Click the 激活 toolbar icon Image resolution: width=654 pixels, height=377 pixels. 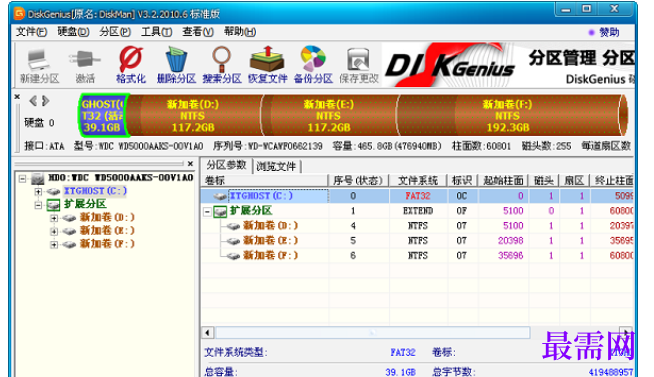click(x=85, y=66)
